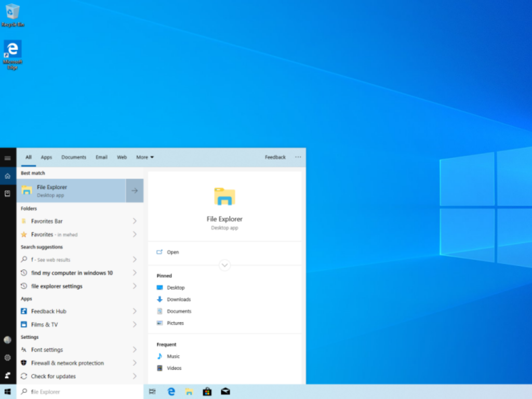Switch to the Documents search tab
Image resolution: width=532 pixels, height=399 pixels.
click(74, 157)
